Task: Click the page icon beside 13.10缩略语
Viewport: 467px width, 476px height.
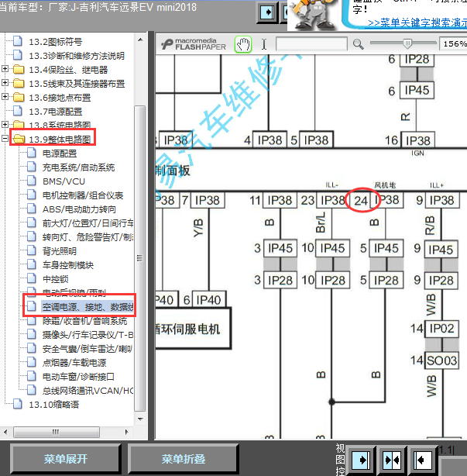Action: point(18,404)
